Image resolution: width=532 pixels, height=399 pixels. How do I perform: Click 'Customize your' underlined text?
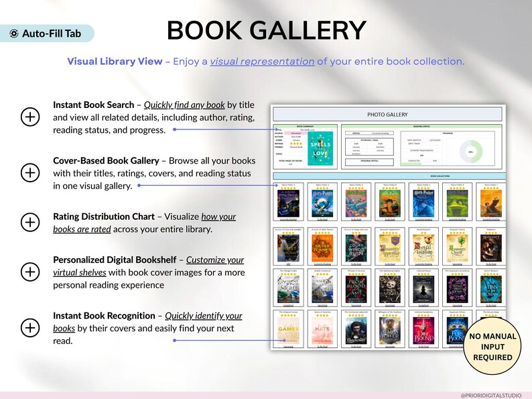coord(215,260)
